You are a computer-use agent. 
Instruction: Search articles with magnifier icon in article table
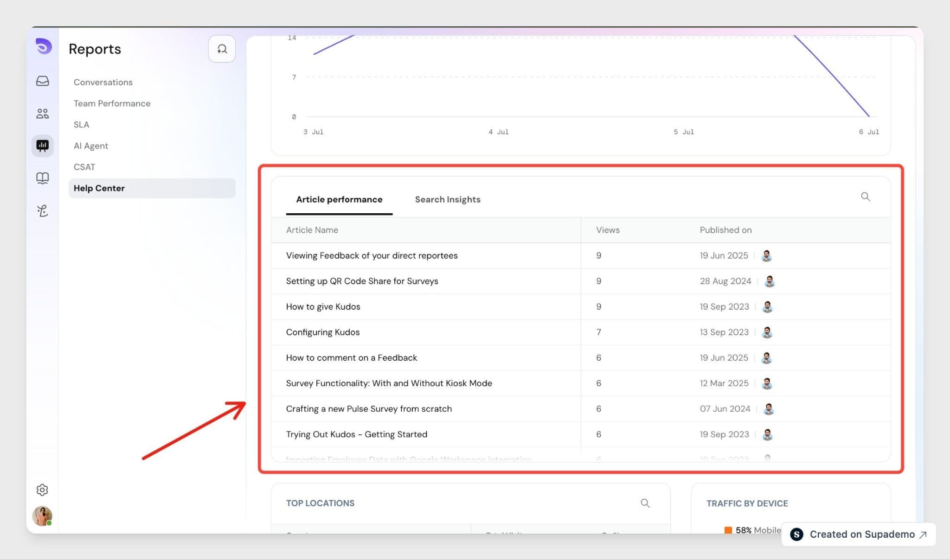tap(866, 197)
